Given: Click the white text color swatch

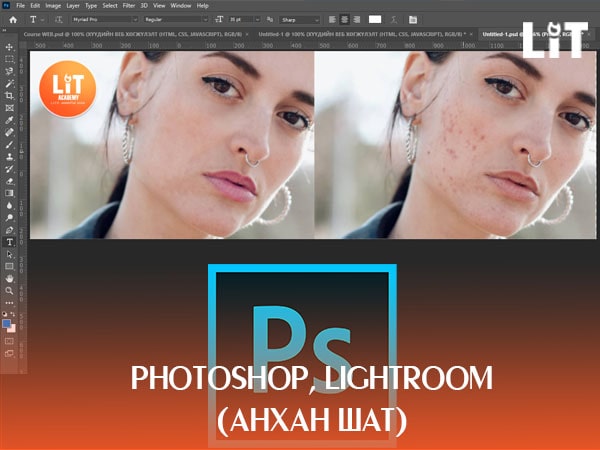Looking at the screenshot, I should [x=375, y=20].
